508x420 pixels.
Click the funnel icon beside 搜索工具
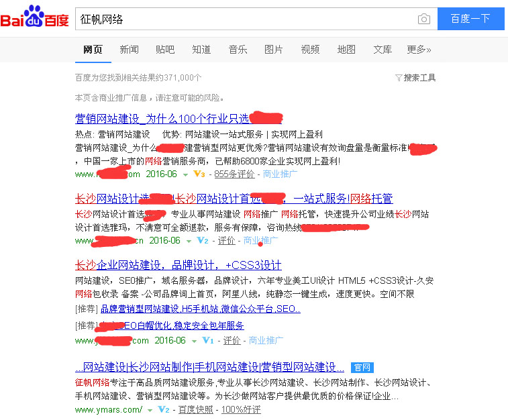[399, 78]
